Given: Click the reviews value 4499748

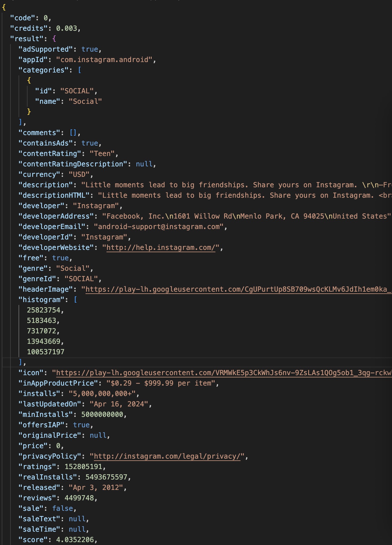Looking at the screenshot, I should point(79,498).
